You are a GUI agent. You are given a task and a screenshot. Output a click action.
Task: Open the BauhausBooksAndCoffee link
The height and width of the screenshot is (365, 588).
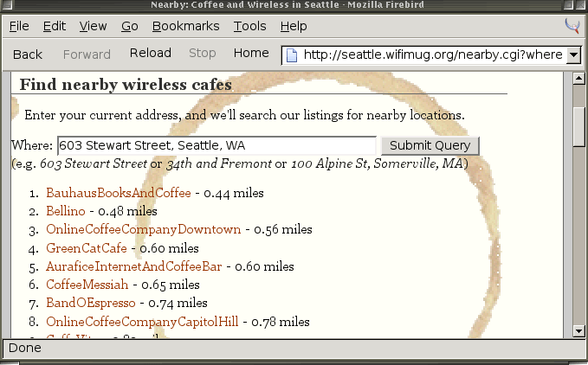(118, 193)
